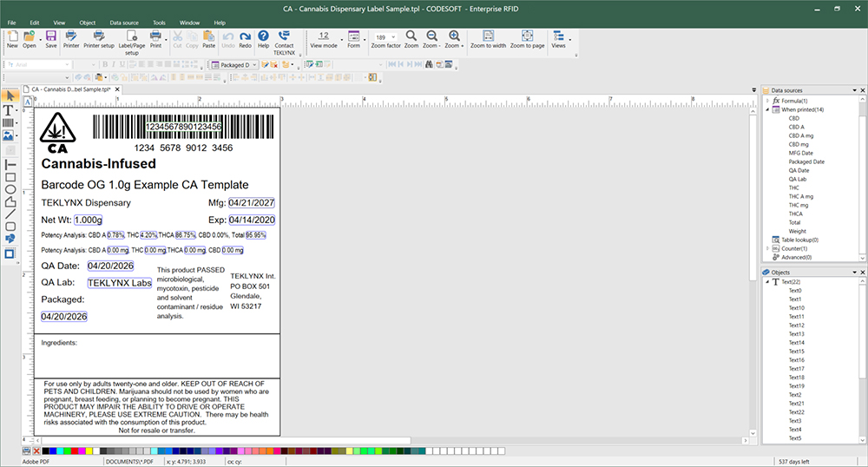The width and height of the screenshot is (868, 467).
Task: Open the File menu
Action: pyautogui.click(x=11, y=23)
